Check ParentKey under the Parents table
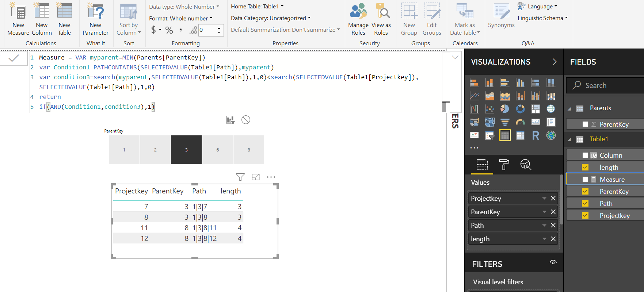The image size is (644, 292). [x=585, y=124]
